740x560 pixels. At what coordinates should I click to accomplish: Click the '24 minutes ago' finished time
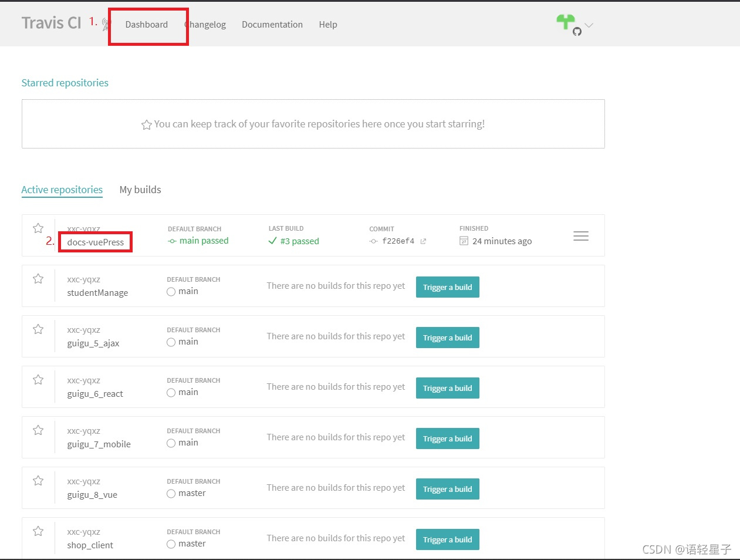pos(502,241)
